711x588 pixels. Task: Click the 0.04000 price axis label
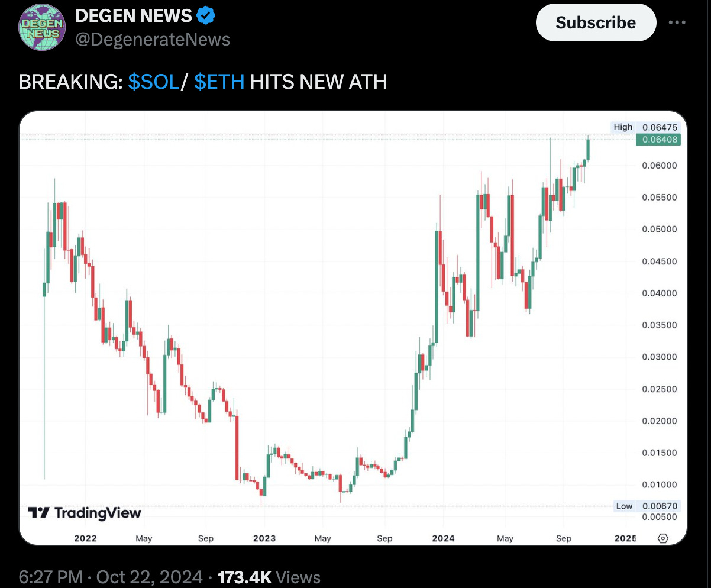click(x=659, y=293)
